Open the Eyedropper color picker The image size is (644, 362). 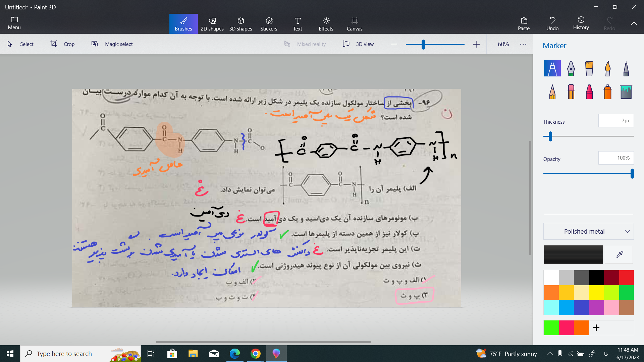619,255
